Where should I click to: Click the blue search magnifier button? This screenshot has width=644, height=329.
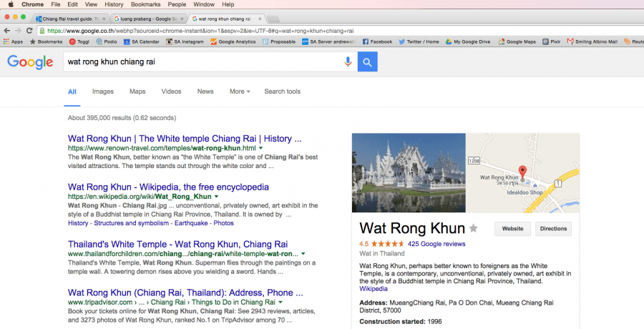[x=368, y=62]
